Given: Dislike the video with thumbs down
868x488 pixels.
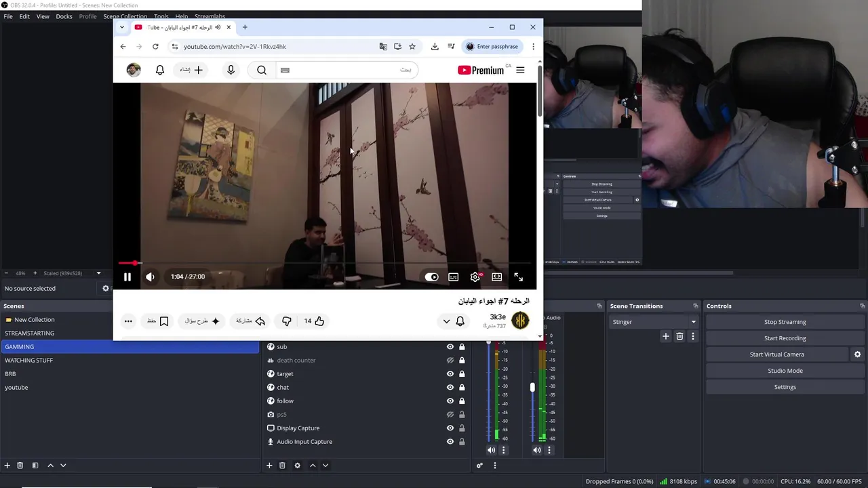Looking at the screenshot, I should [x=286, y=321].
